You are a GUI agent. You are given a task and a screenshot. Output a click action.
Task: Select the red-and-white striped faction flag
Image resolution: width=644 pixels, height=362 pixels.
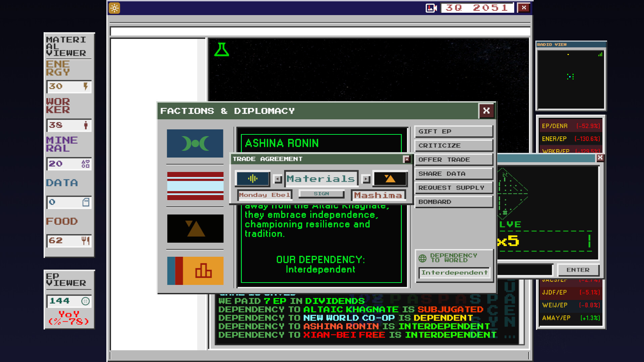point(195,186)
